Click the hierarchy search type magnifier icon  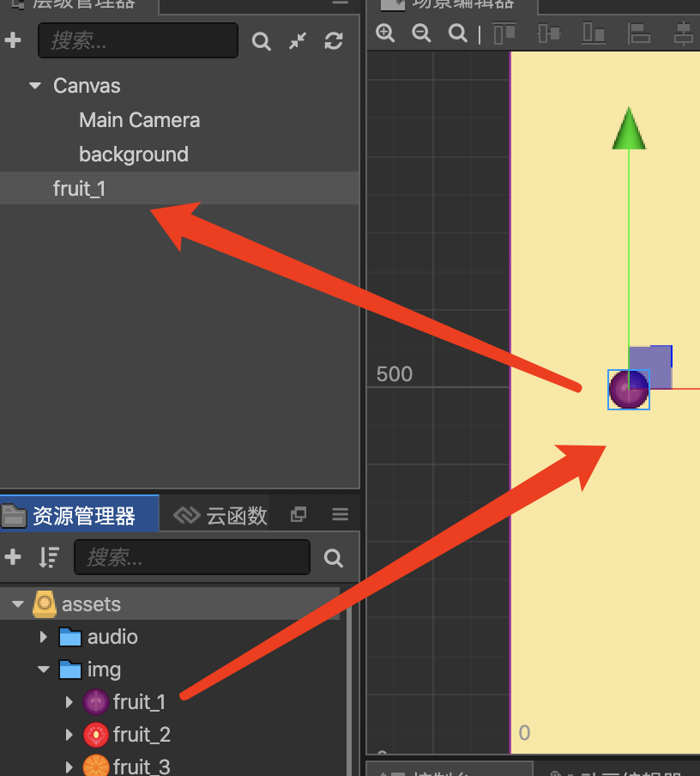[261, 41]
